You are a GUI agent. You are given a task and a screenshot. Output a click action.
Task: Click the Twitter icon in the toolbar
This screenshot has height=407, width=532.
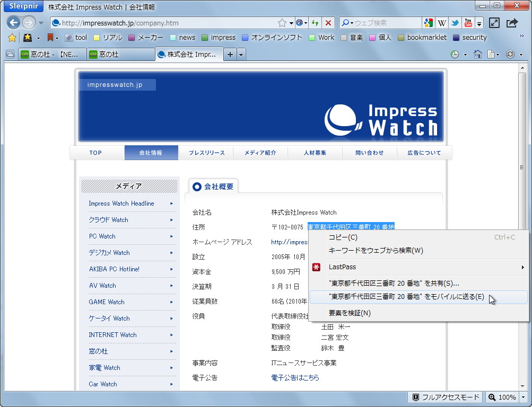click(455, 22)
